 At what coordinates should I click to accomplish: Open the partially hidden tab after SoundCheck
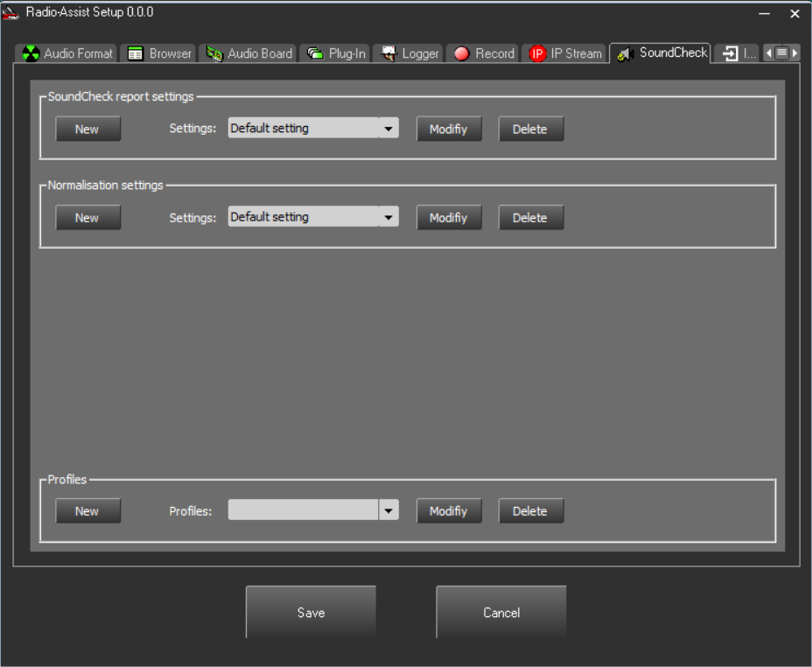[737, 53]
